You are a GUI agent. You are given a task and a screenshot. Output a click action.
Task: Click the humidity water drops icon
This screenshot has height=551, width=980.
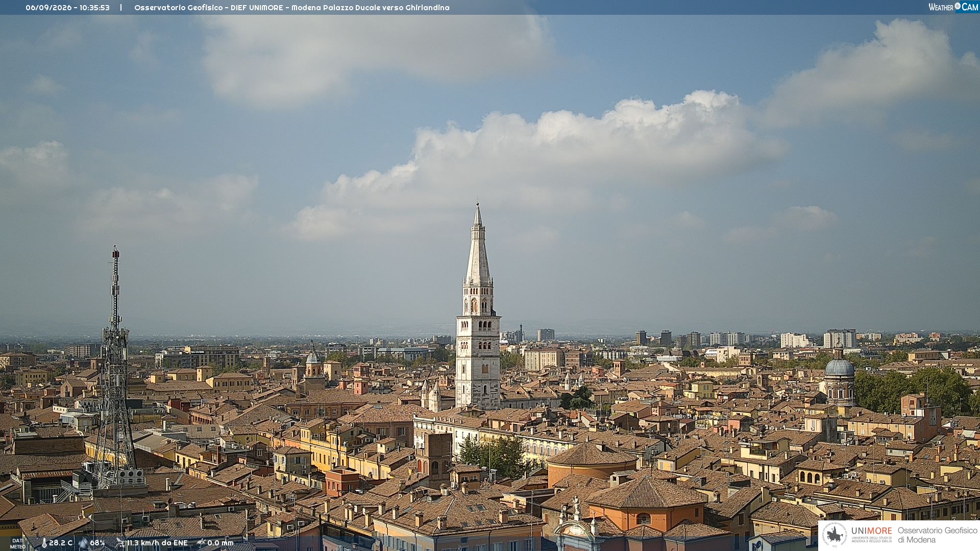point(83,543)
